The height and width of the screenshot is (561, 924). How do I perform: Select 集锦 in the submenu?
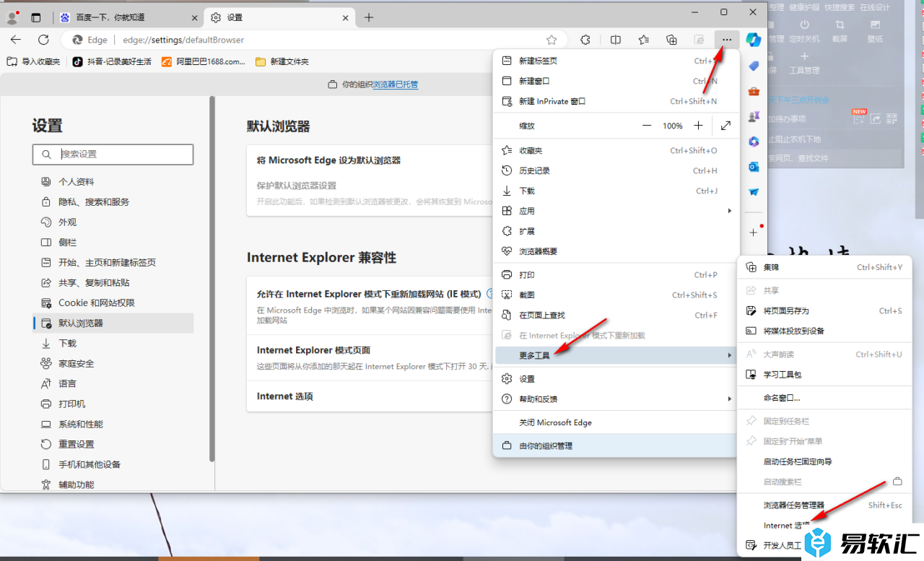pos(824,267)
